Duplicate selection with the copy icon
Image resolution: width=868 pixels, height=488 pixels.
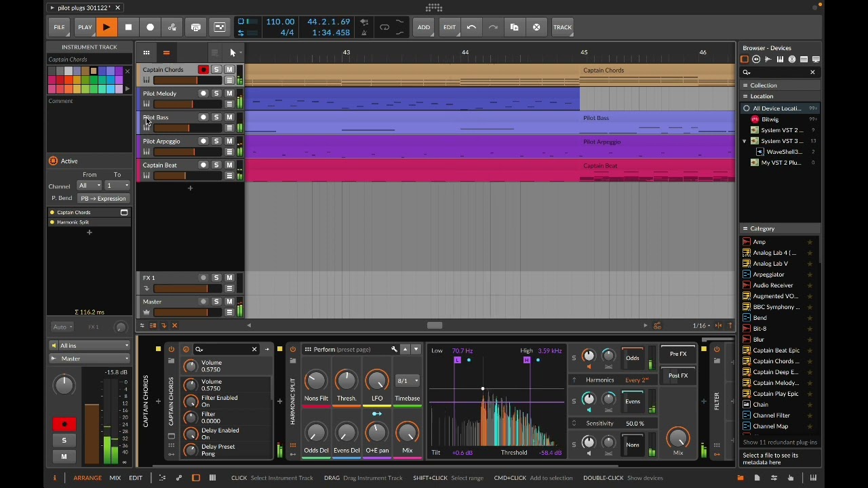(515, 27)
